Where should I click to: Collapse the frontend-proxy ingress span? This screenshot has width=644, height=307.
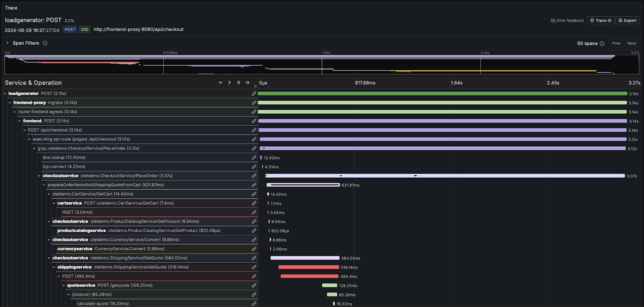coord(10,103)
